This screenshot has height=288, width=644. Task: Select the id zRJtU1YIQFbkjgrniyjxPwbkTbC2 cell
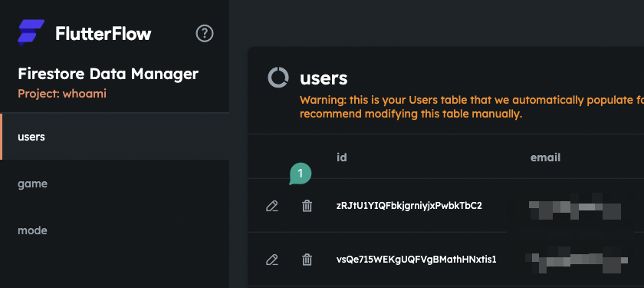coord(409,206)
